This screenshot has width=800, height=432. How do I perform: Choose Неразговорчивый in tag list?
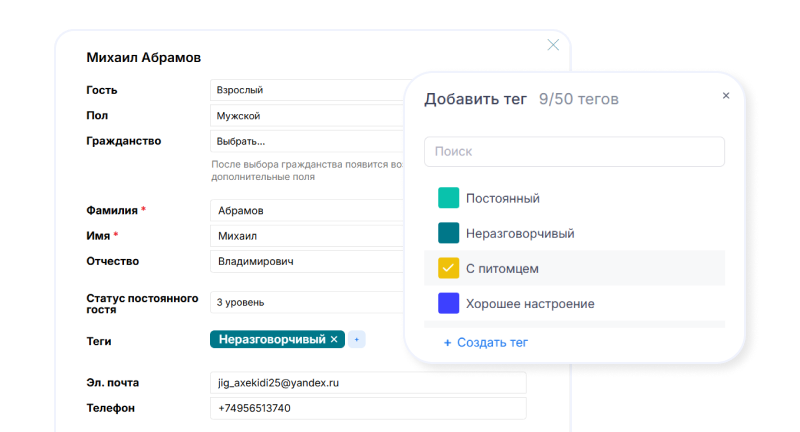tap(520, 234)
